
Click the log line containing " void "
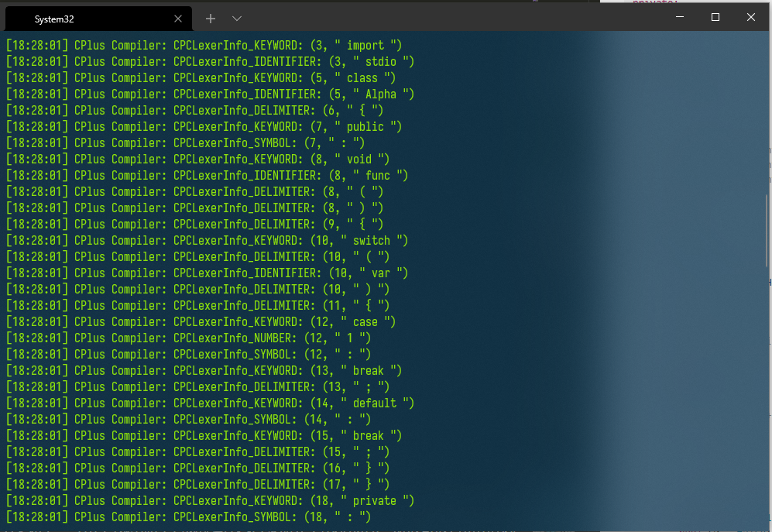[198, 159]
